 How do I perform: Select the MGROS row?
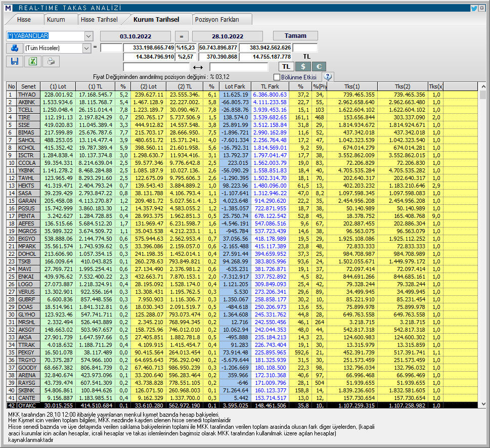(x=242, y=231)
